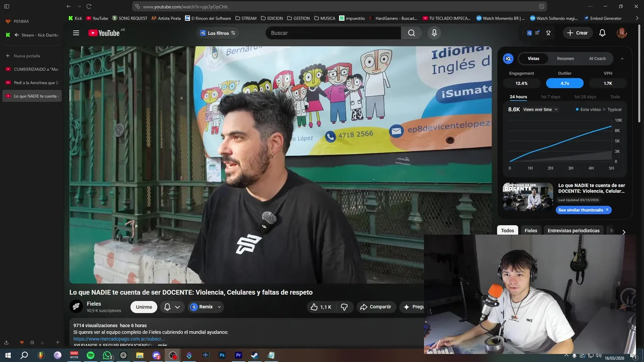
Task: Go to the YouTube home logo
Action: point(104,33)
